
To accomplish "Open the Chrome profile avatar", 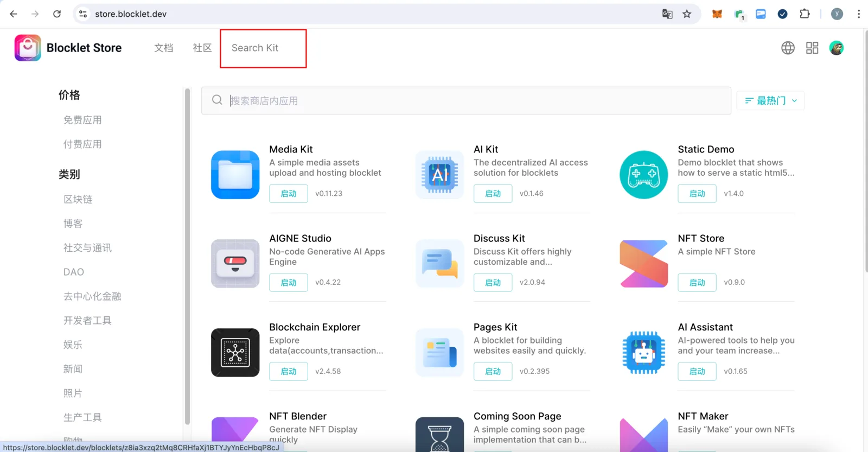I will click(x=837, y=14).
